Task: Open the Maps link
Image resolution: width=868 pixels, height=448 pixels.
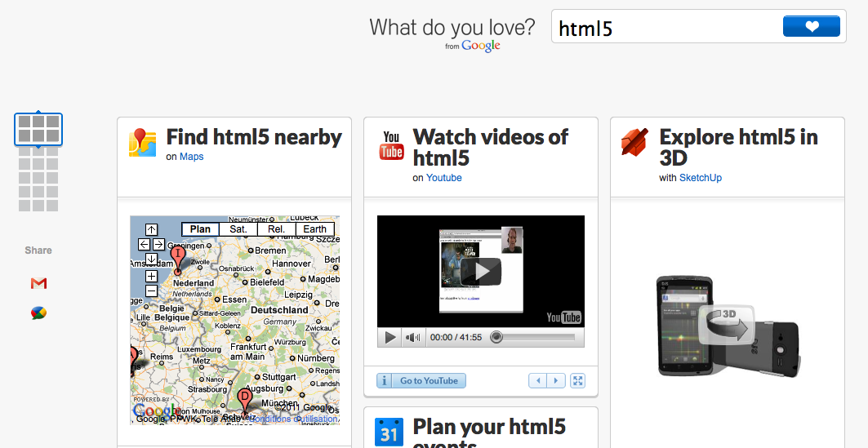Action: click(x=192, y=157)
